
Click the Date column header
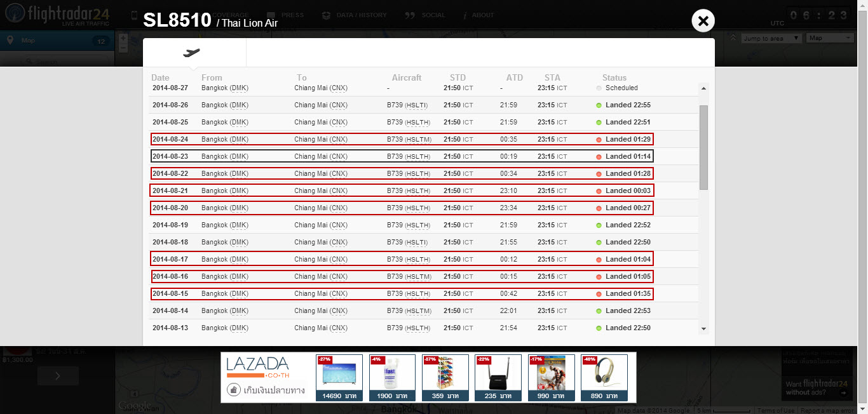click(160, 77)
